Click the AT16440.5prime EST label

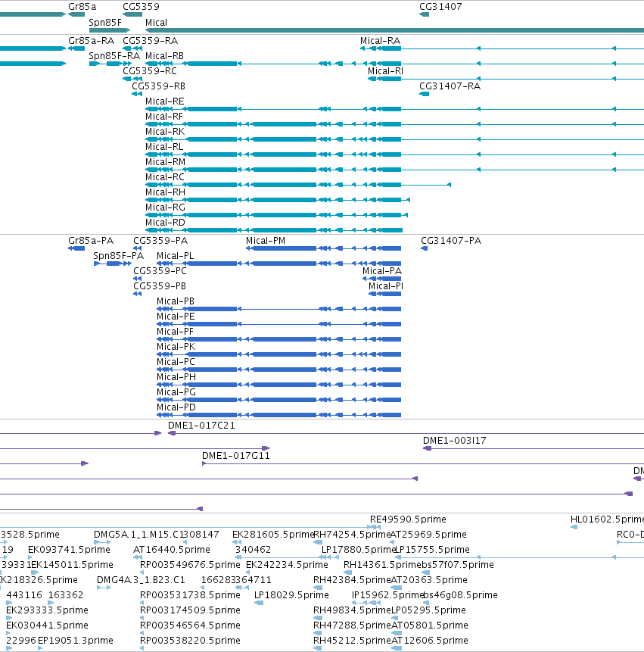coord(172,550)
